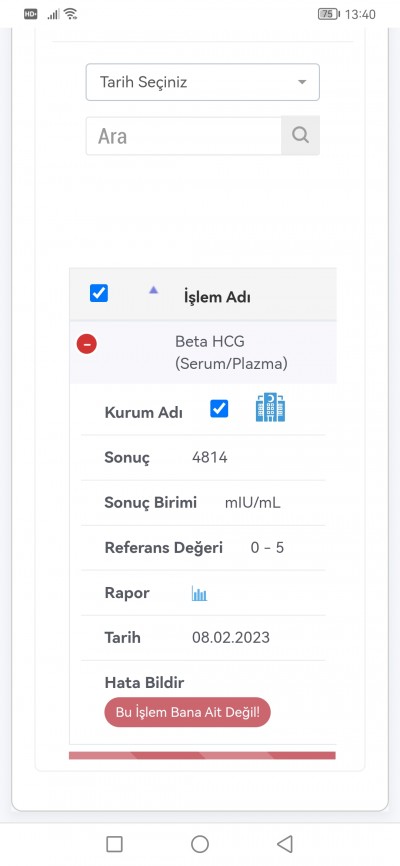Sort by the purple triangle arrow

coord(154,289)
